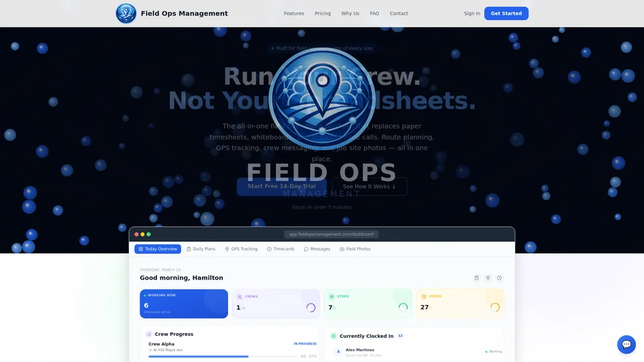Click Start Free 14-Day Trial button

click(x=282, y=186)
